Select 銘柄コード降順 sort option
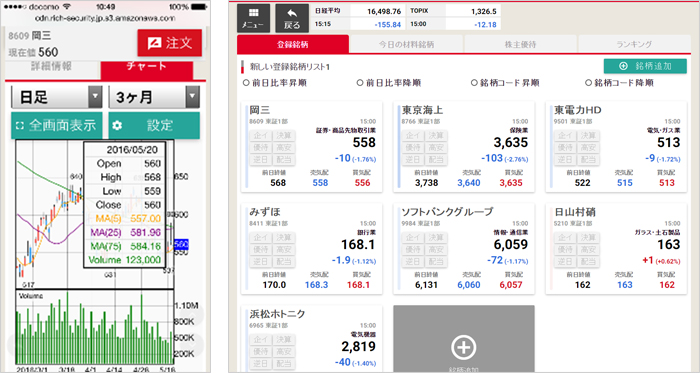Image resolution: width=700 pixels, height=373 pixels. click(620, 83)
